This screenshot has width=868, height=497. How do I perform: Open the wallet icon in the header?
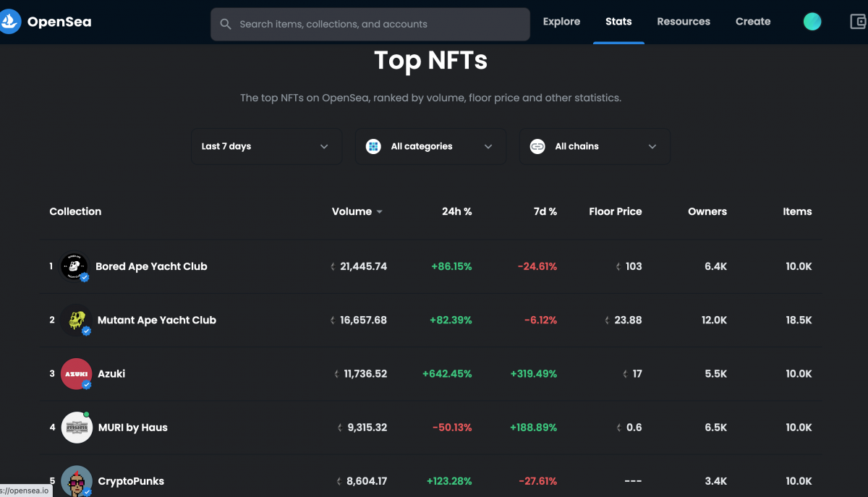click(859, 22)
